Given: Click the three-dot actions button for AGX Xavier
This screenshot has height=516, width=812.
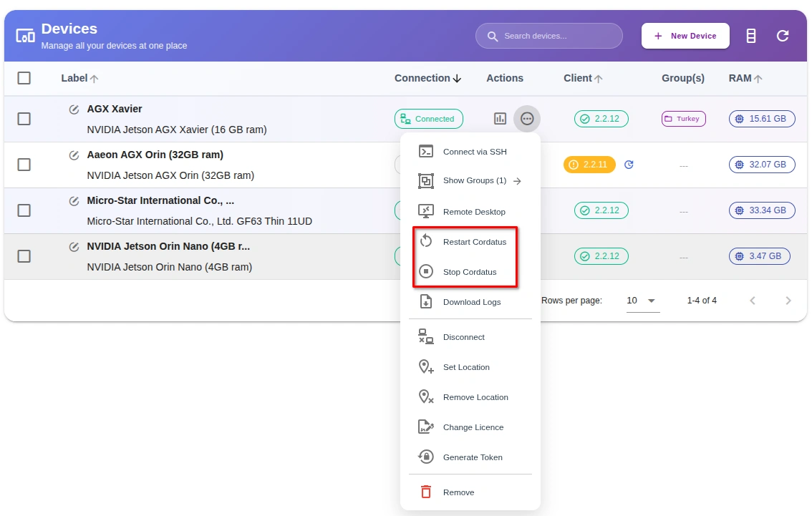Looking at the screenshot, I should coord(527,119).
